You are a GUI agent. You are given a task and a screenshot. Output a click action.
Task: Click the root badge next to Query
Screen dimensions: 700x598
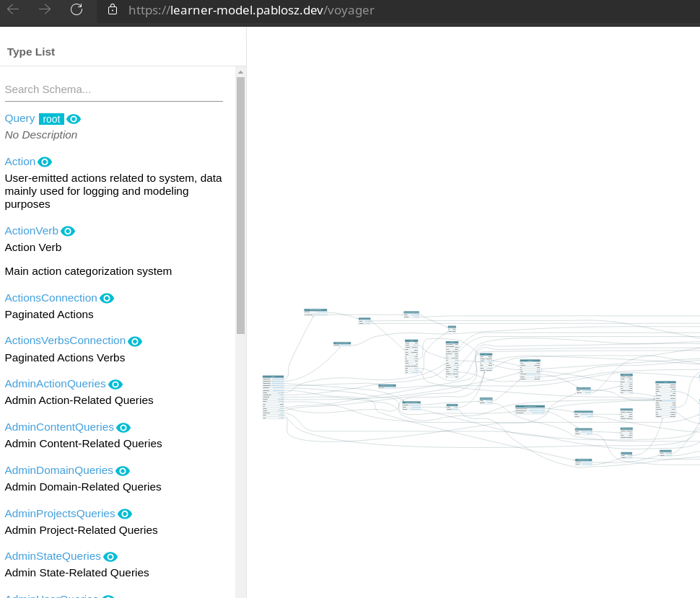coord(51,119)
